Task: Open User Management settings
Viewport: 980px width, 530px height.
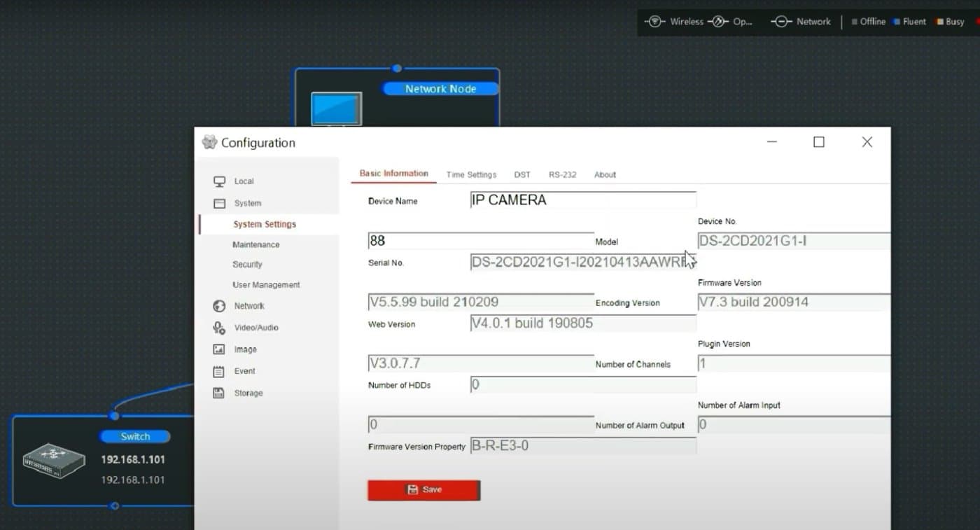Action: pos(265,285)
